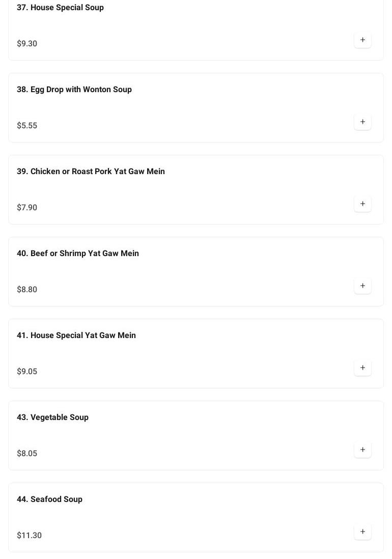Open the 37. House Special Soup title
392x559 pixels.
pos(60,8)
